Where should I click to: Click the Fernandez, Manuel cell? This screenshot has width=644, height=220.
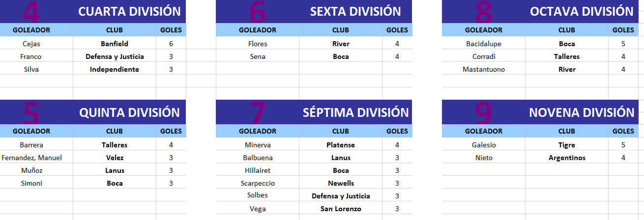(x=31, y=158)
